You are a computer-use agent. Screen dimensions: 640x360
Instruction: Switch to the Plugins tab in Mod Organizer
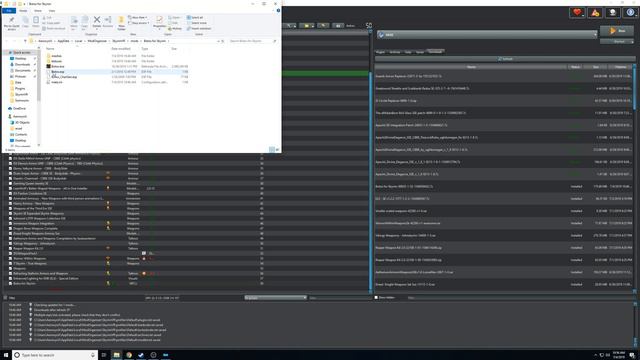tap(380, 52)
